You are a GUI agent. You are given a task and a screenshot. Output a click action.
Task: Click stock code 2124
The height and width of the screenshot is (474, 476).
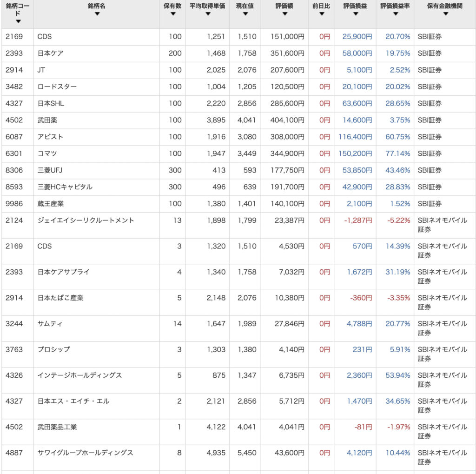(14, 220)
